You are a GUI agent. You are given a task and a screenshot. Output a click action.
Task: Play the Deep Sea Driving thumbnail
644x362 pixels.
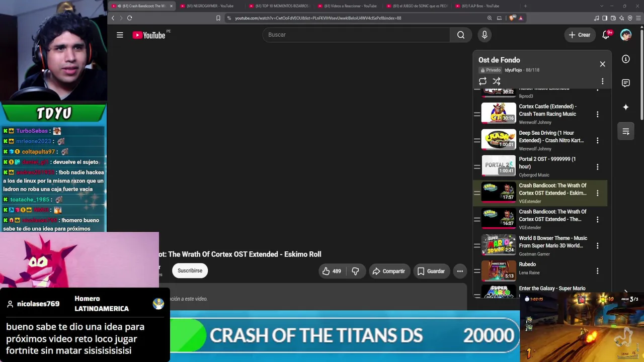(x=499, y=139)
